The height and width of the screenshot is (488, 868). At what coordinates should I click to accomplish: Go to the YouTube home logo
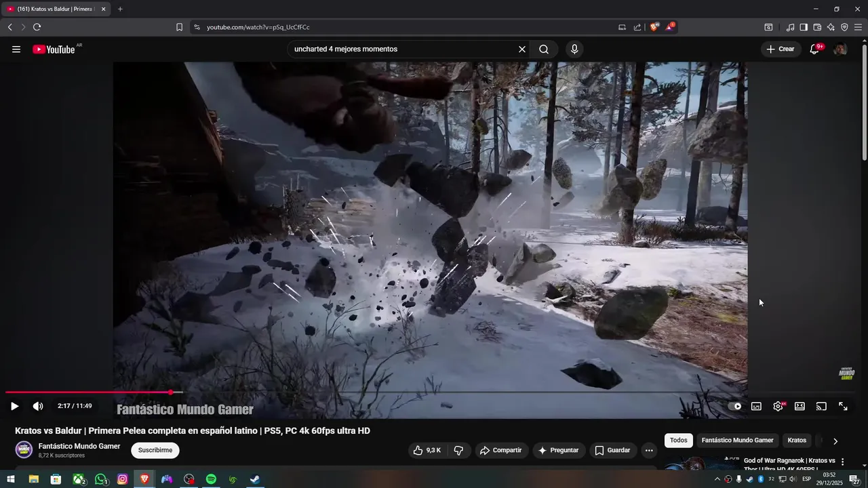pos(54,49)
